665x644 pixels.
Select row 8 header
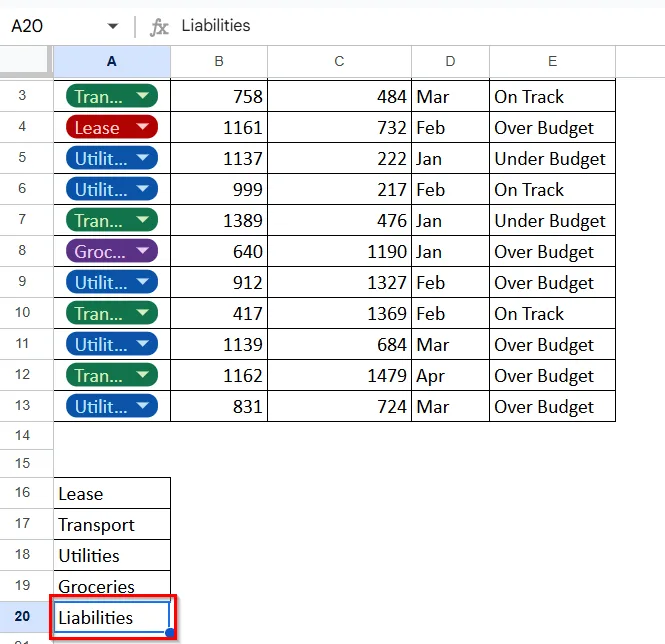pyautogui.click(x=26, y=250)
